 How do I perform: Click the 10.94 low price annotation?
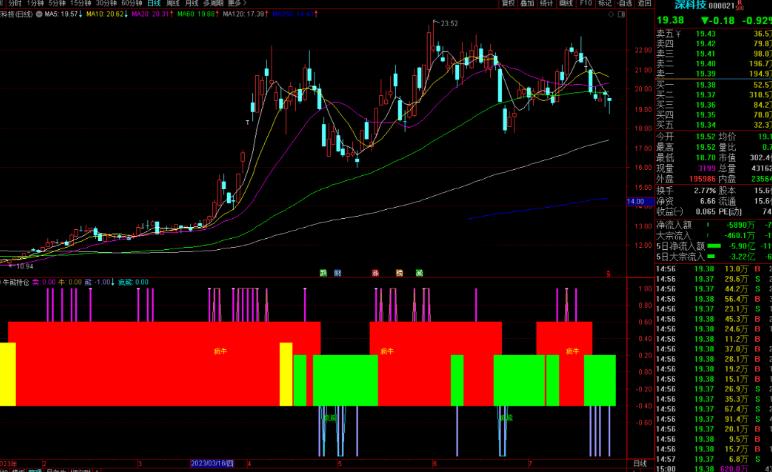[25, 266]
